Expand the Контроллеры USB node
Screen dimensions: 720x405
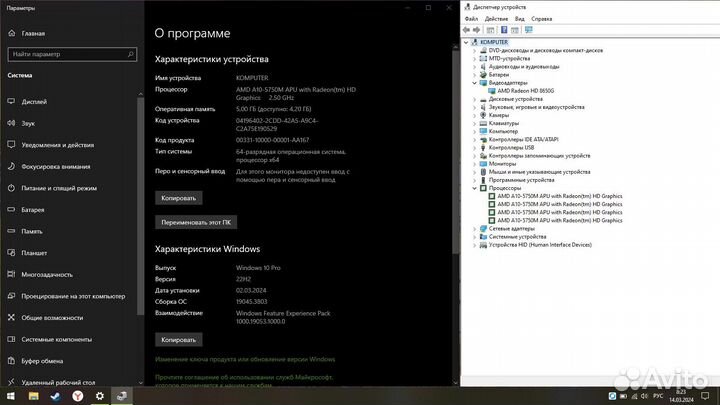[x=474, y=147]
